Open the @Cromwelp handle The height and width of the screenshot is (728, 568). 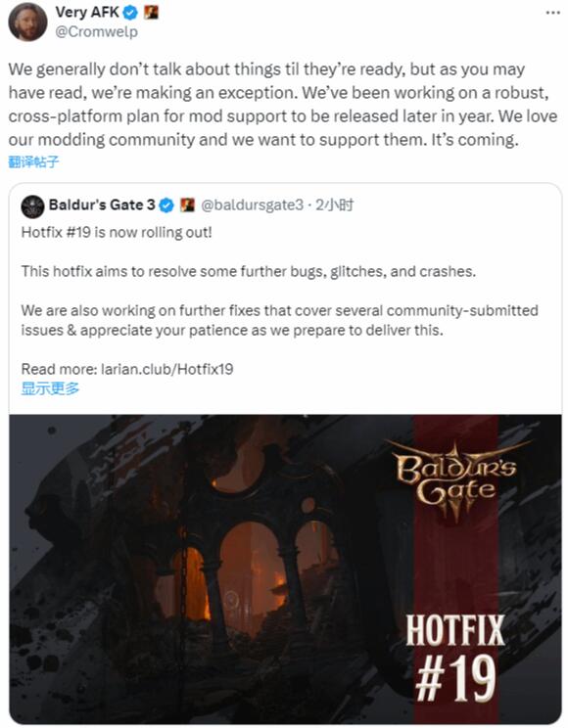(x=97, y=31)
